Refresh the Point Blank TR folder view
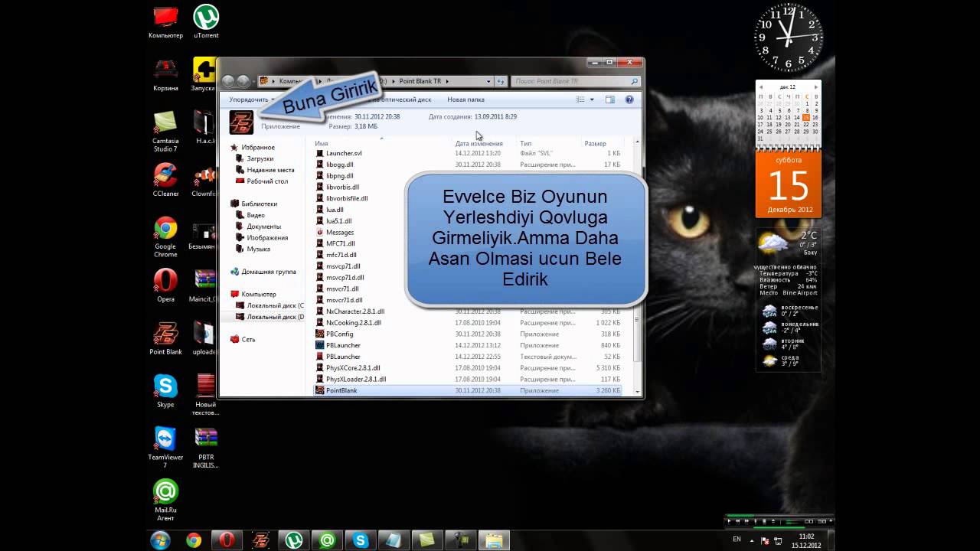Screen dimensions: 980x551 click(x=501, y=81)
